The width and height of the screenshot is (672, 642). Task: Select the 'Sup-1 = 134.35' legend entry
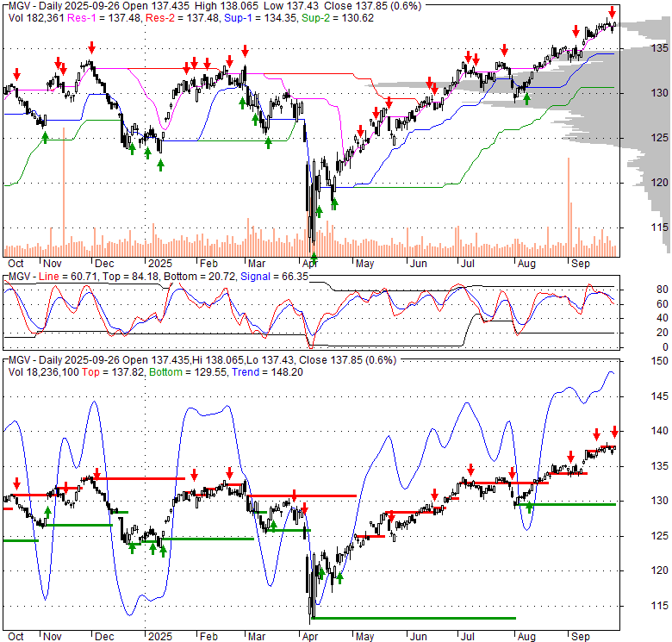[260, 18]
